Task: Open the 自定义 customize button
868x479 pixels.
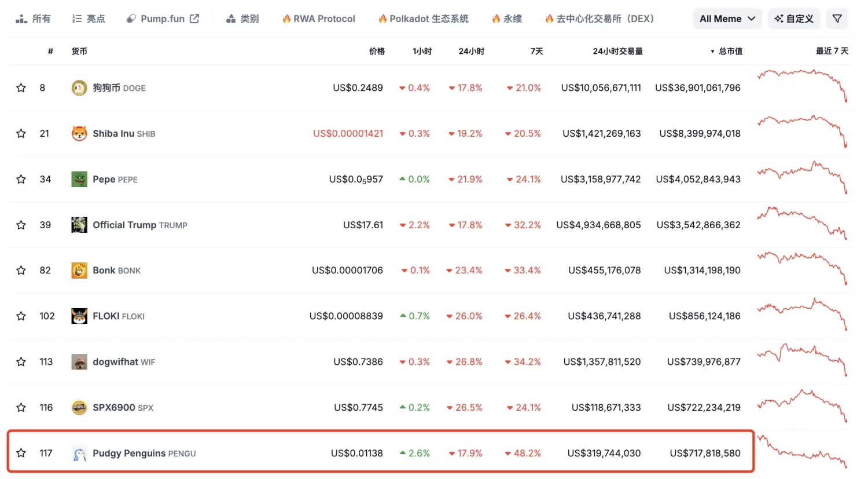Action: click(x=794, y=18)
